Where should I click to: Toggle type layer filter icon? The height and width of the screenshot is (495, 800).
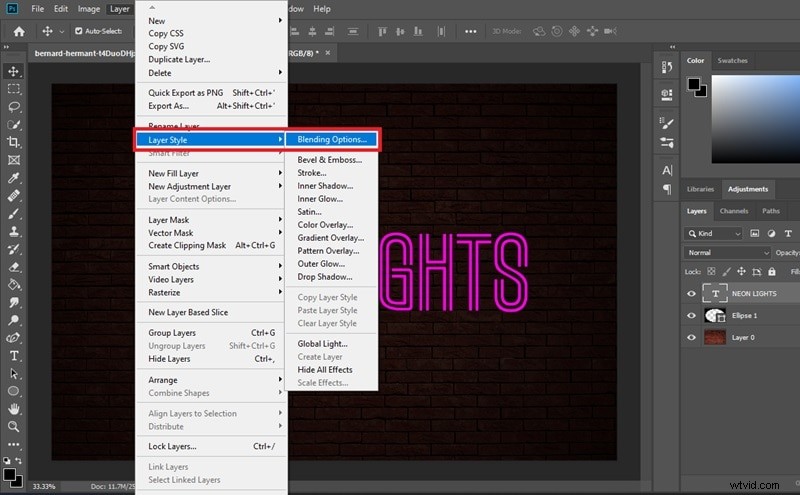[788, 233]
